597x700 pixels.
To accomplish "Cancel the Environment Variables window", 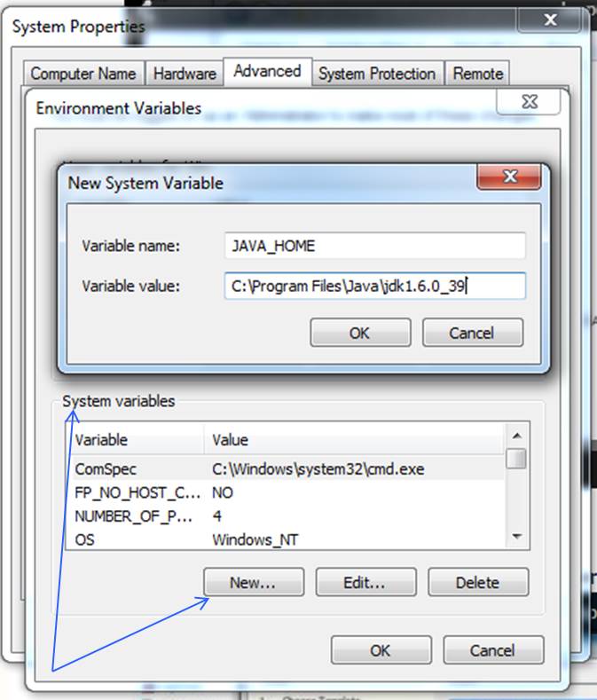I will 492,650.
